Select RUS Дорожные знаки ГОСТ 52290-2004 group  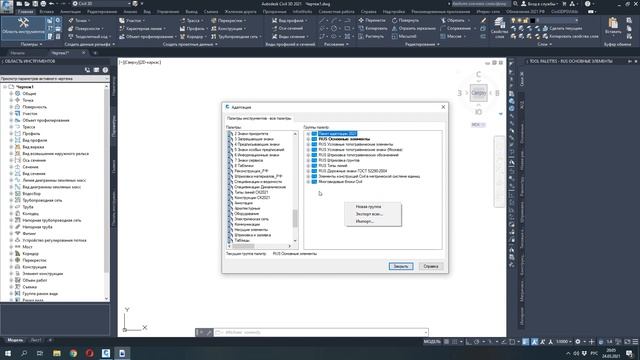[x=353, y=171]
